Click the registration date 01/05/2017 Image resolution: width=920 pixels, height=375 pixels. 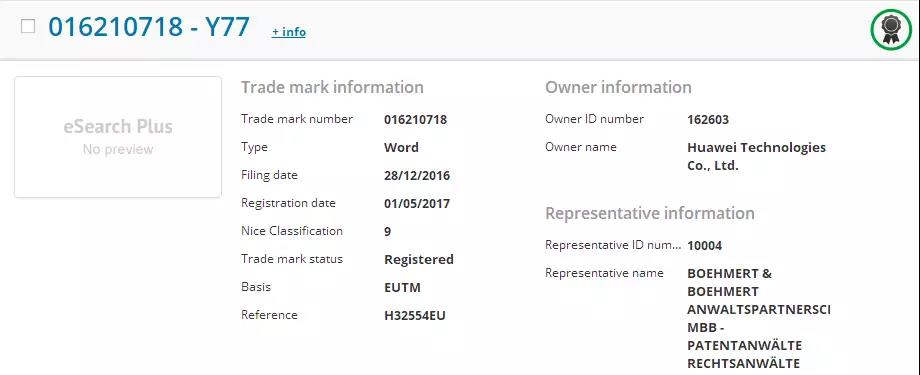417,204
